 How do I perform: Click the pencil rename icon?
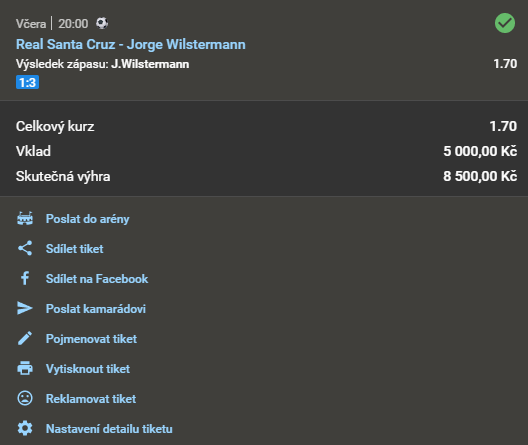tap(25, 338)
